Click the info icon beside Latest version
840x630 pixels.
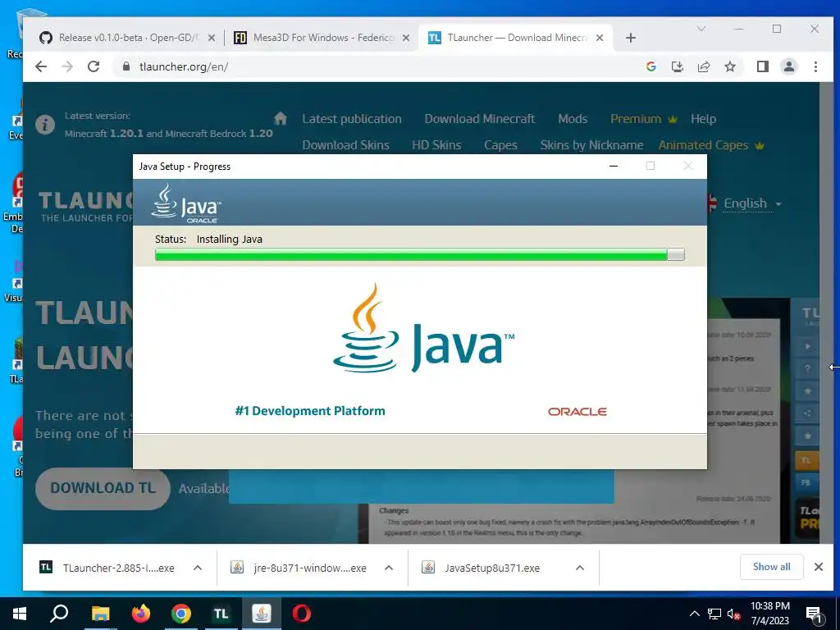click(45, 125)
